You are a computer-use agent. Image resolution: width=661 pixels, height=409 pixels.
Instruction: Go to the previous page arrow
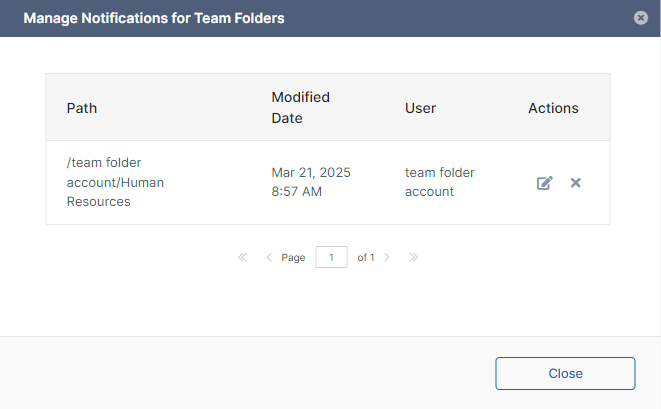[269, 258]
